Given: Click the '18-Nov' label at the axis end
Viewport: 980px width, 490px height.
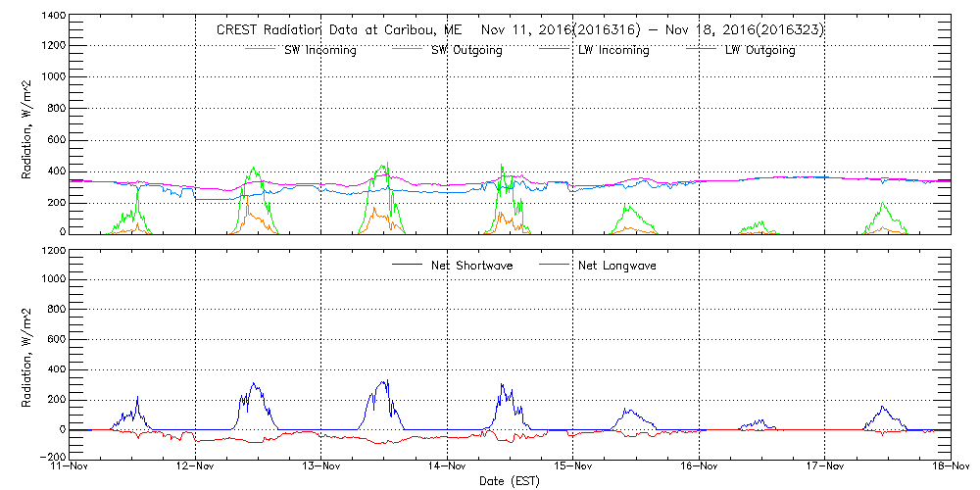Looking at the screenshot, I should (951, 465).
